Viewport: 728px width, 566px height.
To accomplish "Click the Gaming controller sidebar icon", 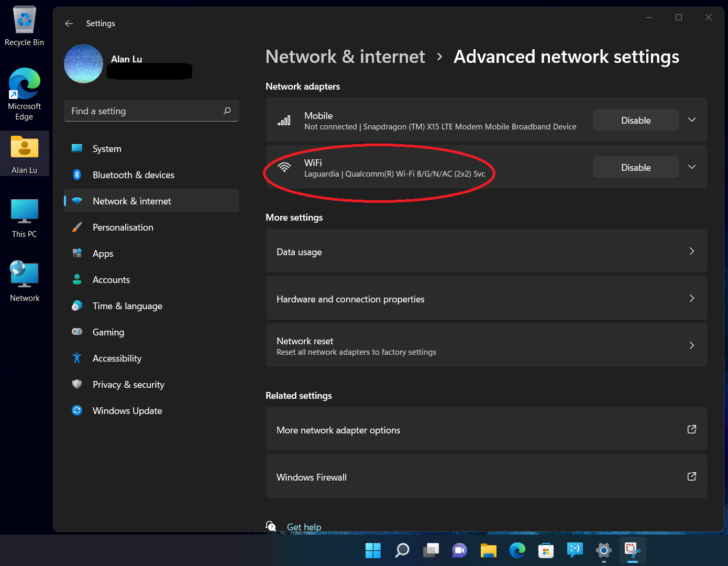I will point(77,332).
